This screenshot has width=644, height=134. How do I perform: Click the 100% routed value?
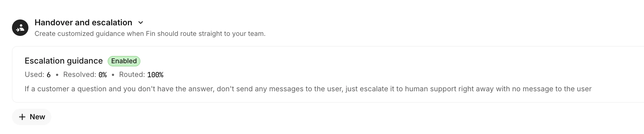tap(155, 75)
